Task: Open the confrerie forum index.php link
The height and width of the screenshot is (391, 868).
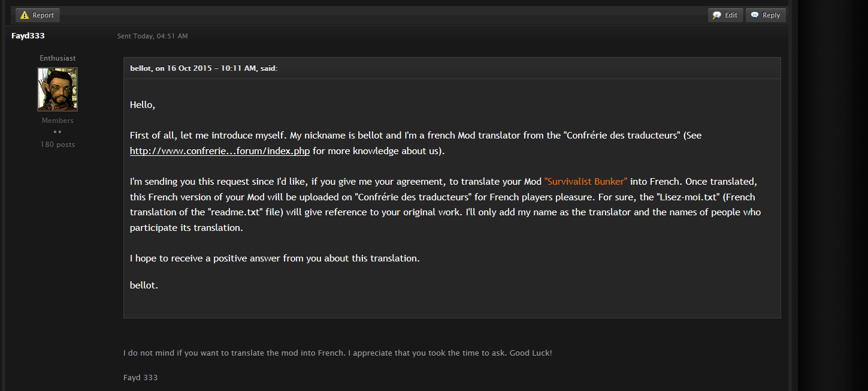Action: 220,151
